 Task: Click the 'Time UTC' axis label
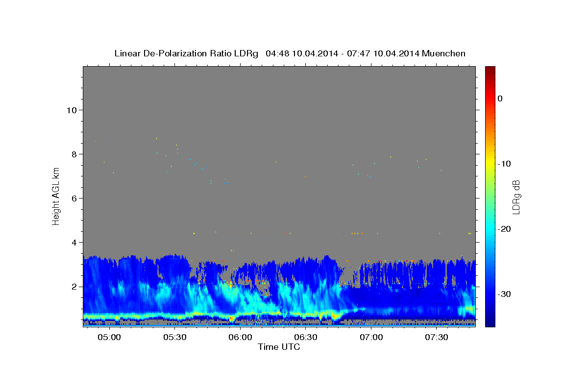[279, 347]
